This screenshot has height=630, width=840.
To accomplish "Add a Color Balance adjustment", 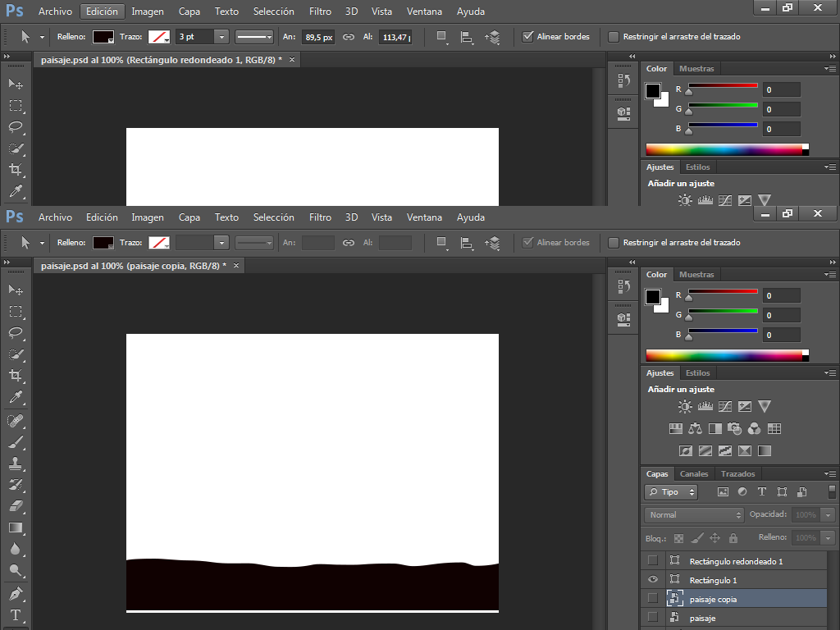I will point(696,428).
